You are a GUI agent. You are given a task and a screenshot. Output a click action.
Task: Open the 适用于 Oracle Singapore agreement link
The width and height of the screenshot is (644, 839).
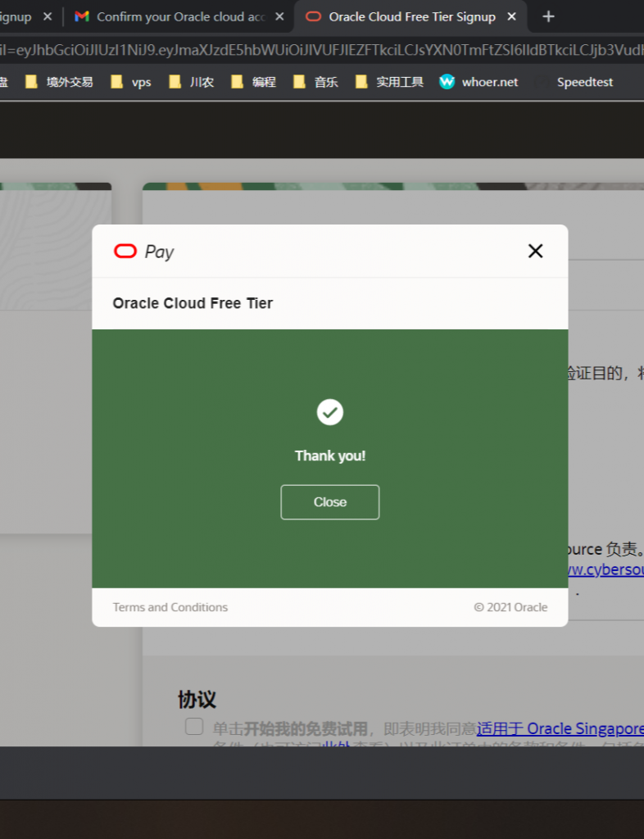[560, 728]
